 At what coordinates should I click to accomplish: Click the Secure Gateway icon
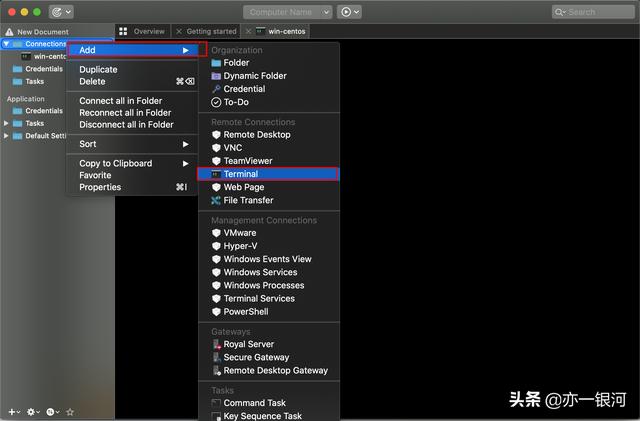216,357
